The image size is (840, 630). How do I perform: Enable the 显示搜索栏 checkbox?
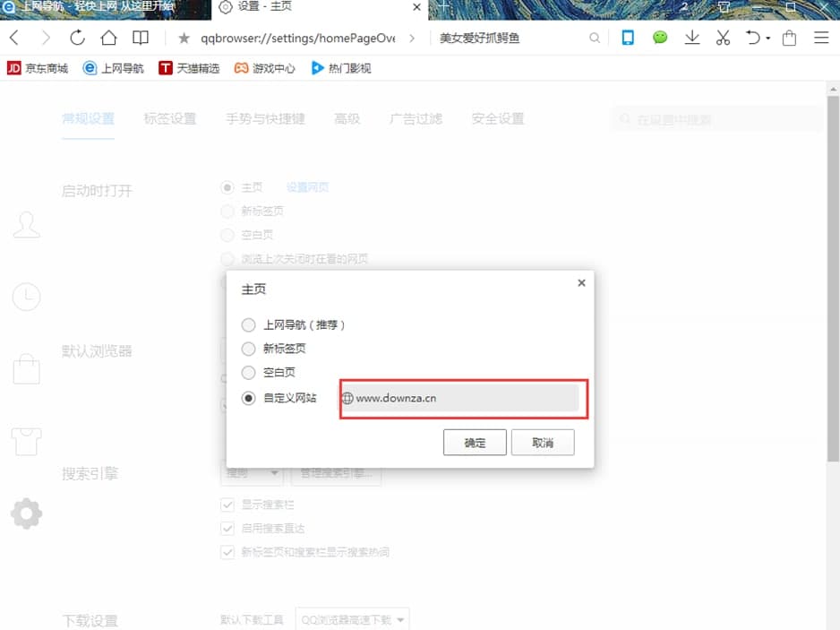click(x=227, y=504)
